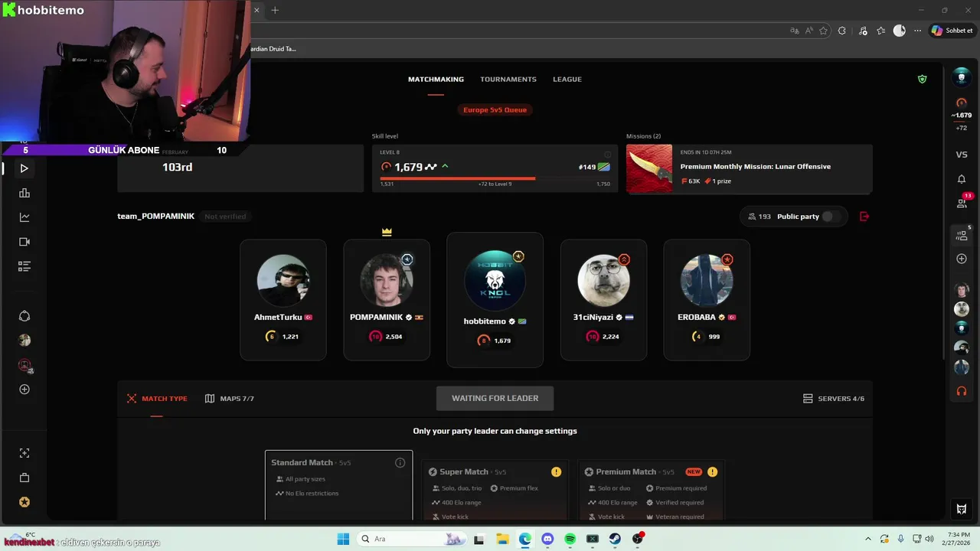Click the Europe 5v5 Queue selector
This screenshot has width=980, height=551.
click(x=495, y=110)
